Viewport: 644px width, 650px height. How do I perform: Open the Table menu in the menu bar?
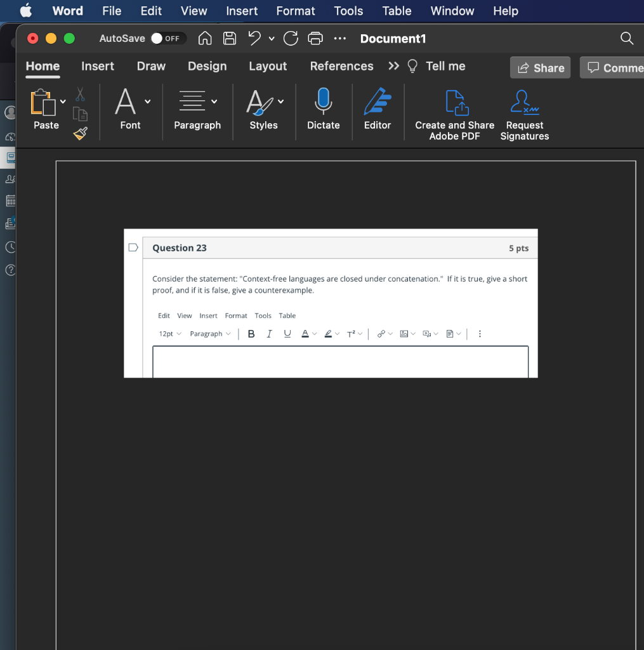tap(397, 11)
